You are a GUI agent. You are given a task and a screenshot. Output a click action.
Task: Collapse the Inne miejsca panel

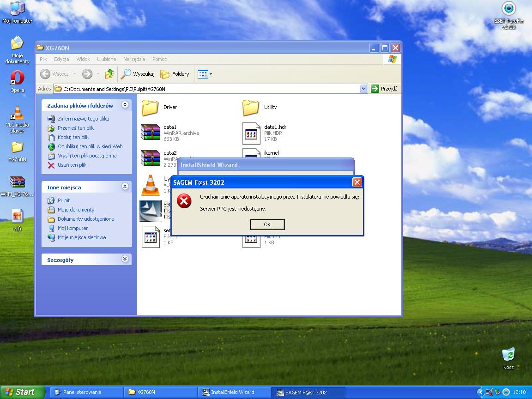(x=125, y=187)
